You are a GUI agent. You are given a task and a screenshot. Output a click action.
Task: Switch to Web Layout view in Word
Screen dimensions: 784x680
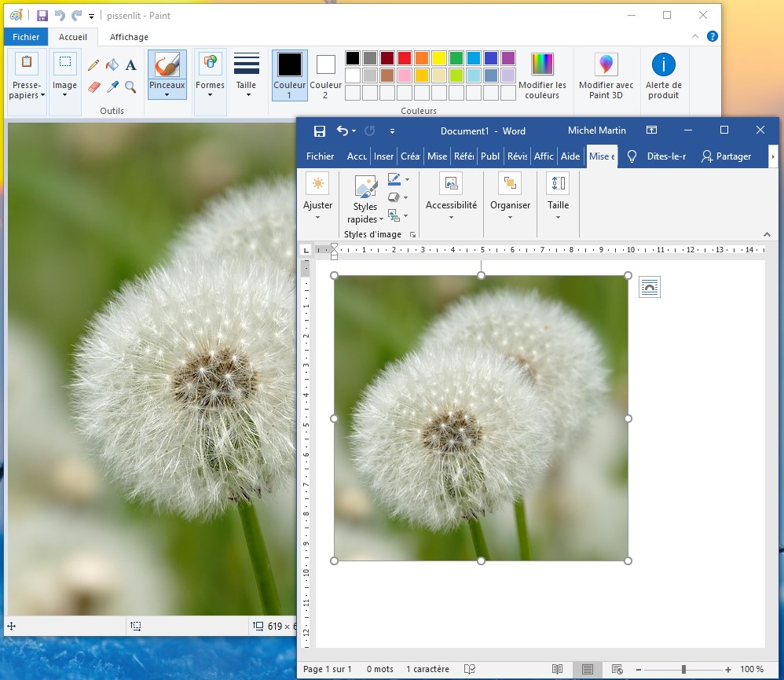tap(617, 669)
